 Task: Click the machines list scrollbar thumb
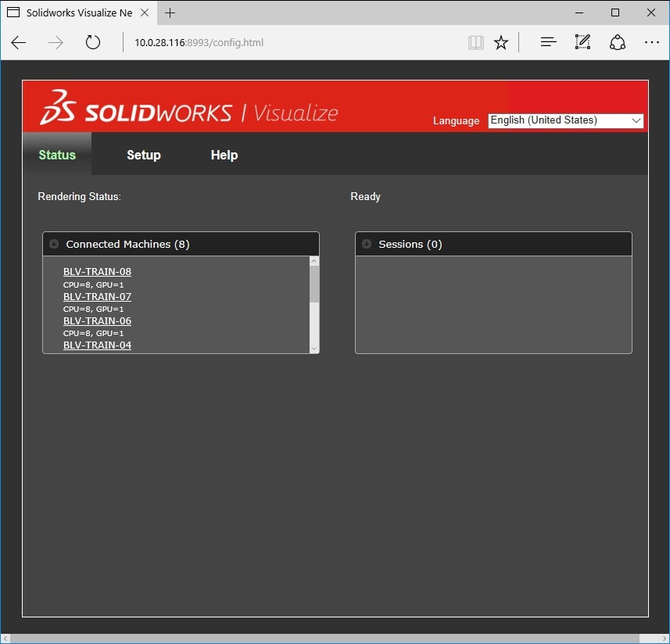pos(314,284)
